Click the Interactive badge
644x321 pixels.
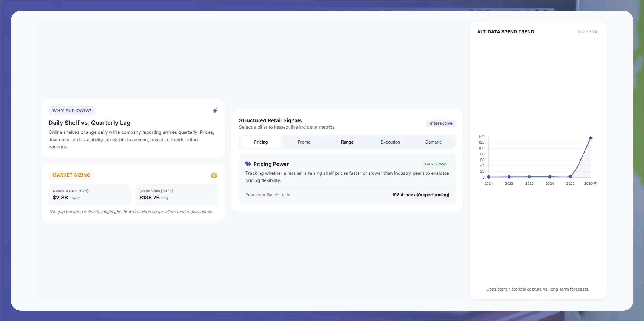pyautogui.click(x=441, y=123)
